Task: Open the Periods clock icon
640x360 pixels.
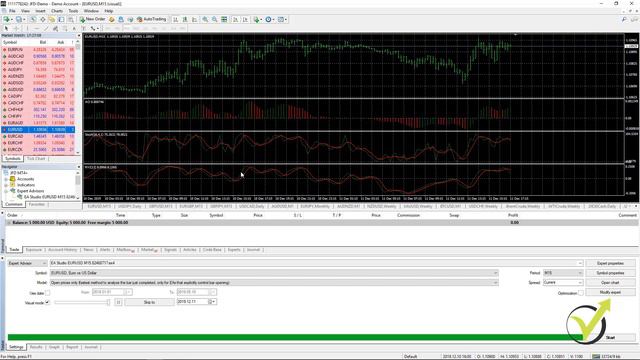Action: (269, 19)
